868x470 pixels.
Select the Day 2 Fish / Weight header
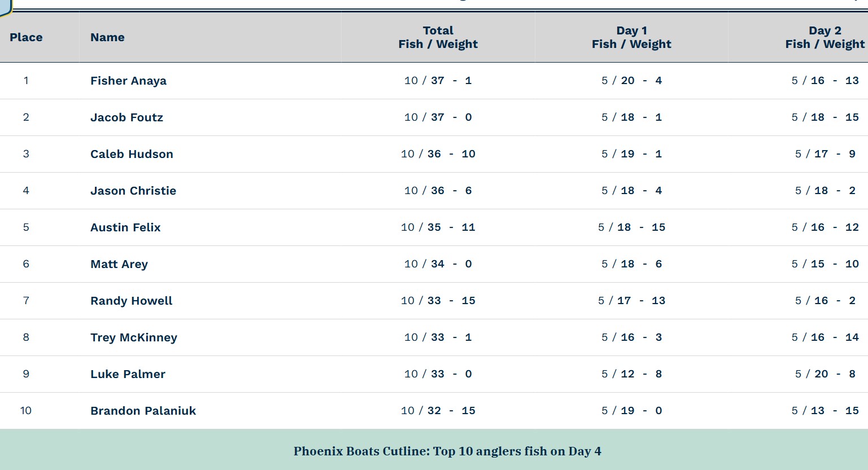tap(825, 37)
